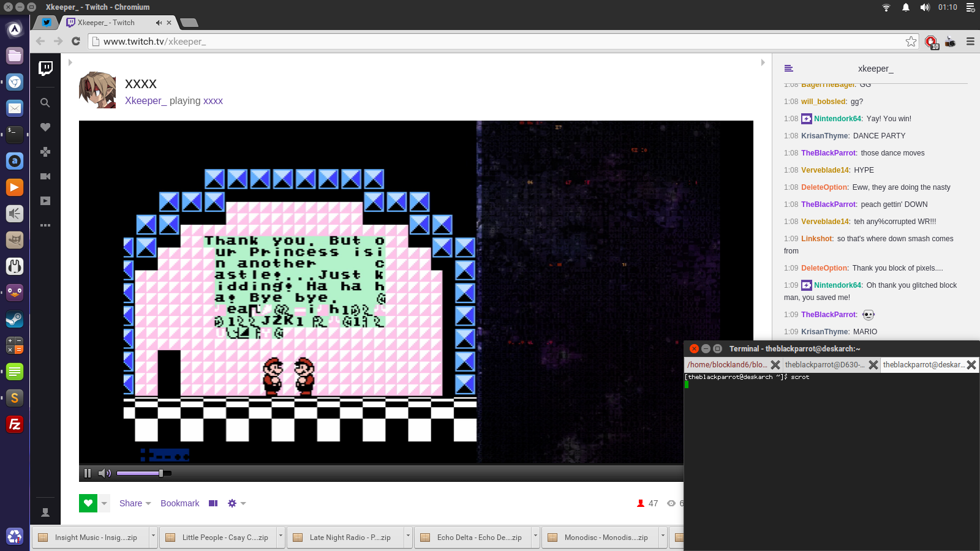Click the browser forward button
The image size is (980, 551).
click(58, 41)
